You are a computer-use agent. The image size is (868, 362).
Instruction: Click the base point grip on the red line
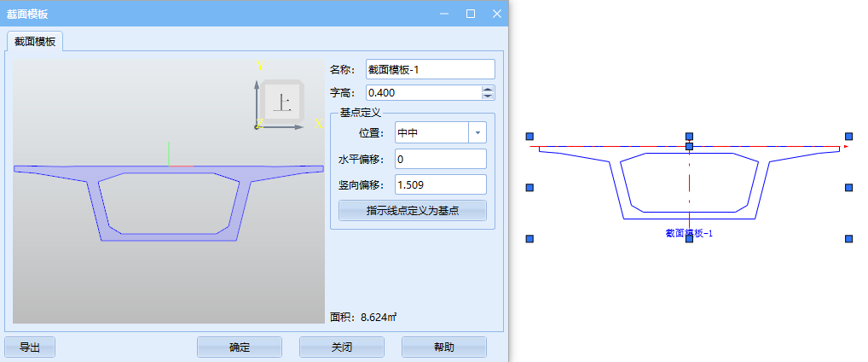tap(689, 146)
